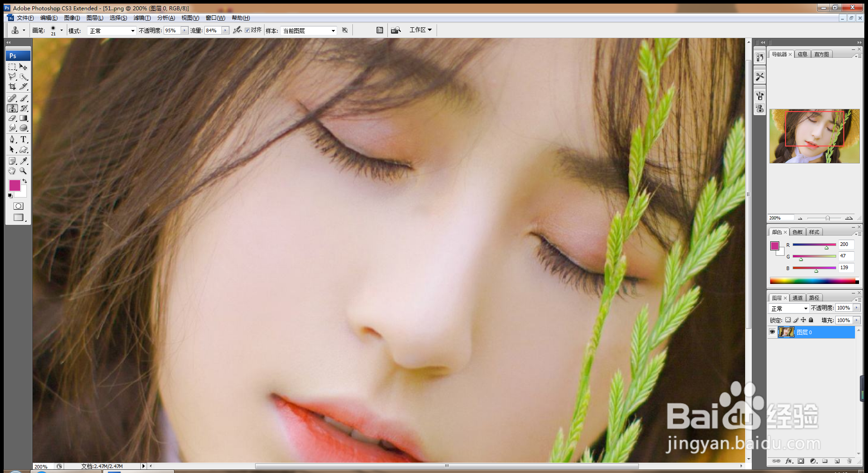Select the Crop tool

click(12, 86)
